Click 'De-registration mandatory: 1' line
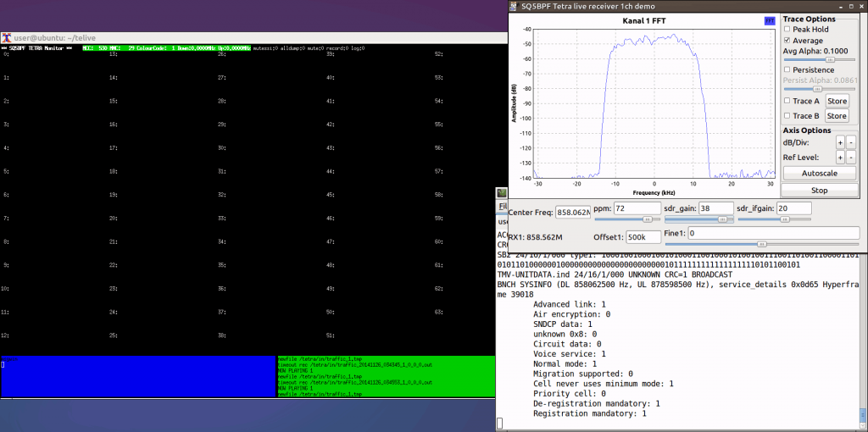 tap(597, 404)
